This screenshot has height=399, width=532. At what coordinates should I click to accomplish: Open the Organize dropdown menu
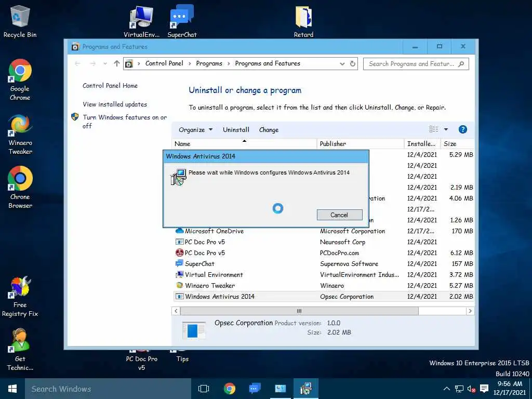coord(196,129)
